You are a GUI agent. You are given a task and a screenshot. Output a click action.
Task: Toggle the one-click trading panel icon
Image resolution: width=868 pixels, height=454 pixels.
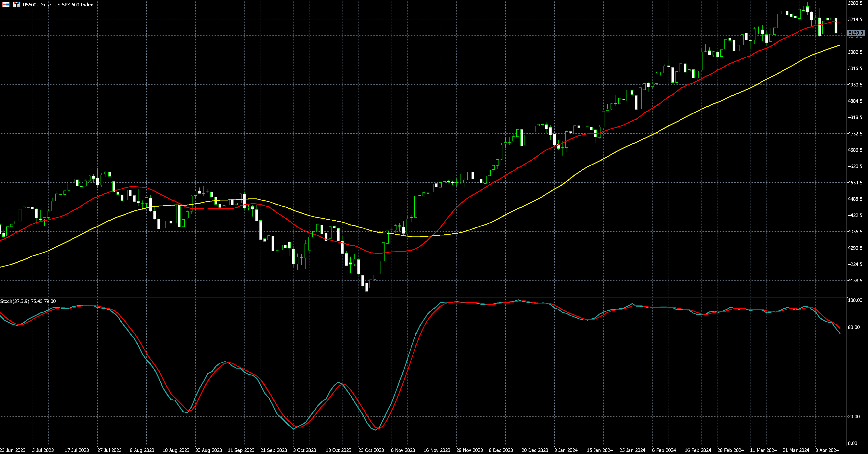(16, 5)
